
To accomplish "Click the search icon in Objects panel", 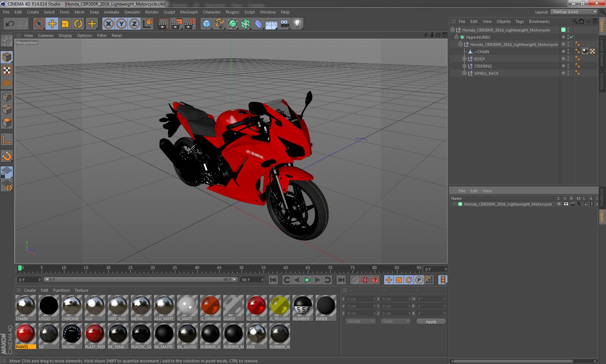I will tap(575, 21).
